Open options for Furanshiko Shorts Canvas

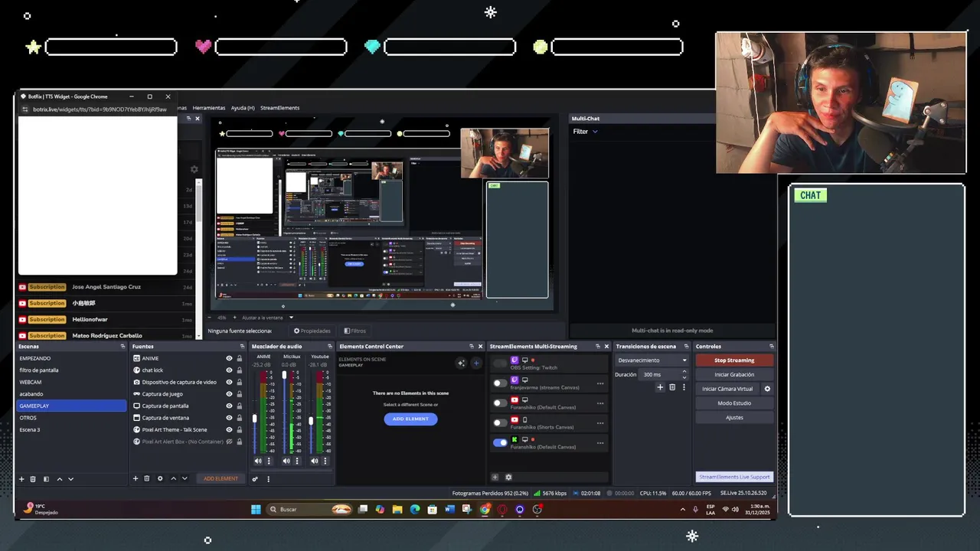pos(600,422)
